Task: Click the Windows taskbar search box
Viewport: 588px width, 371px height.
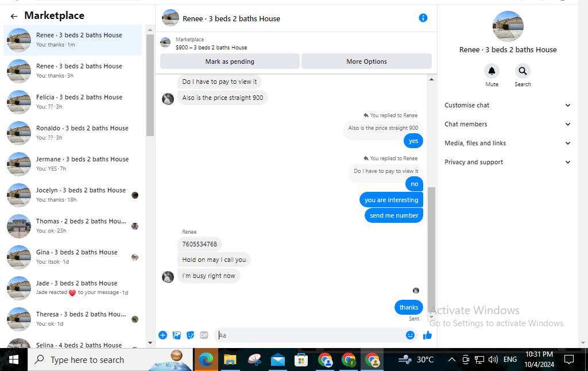Action: pyautogui.click(x=110, y=360)
